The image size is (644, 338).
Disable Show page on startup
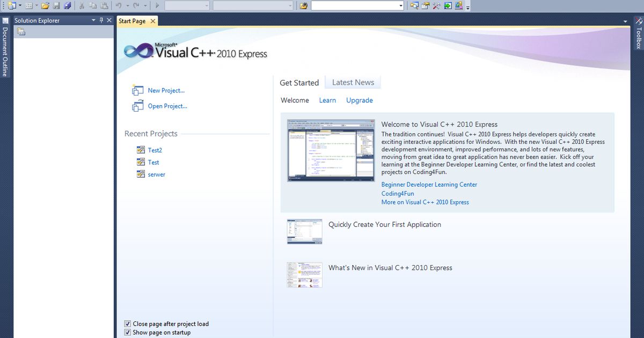pos(128,332)
